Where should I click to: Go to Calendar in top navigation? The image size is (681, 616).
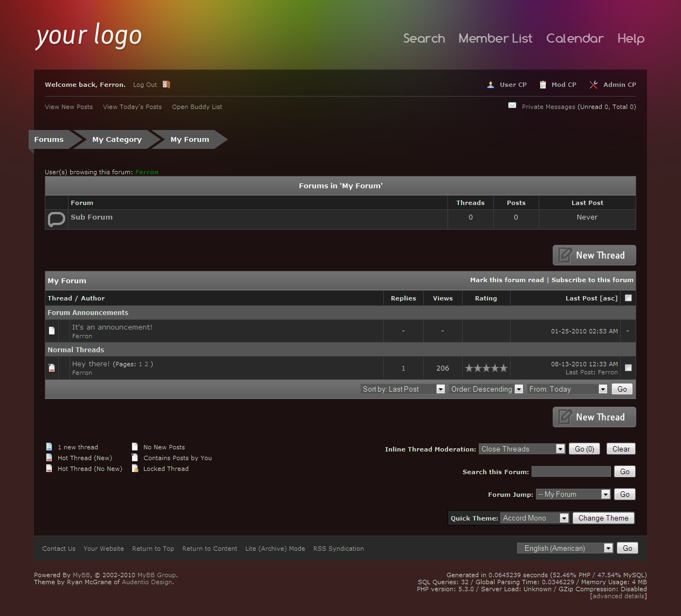574,38
